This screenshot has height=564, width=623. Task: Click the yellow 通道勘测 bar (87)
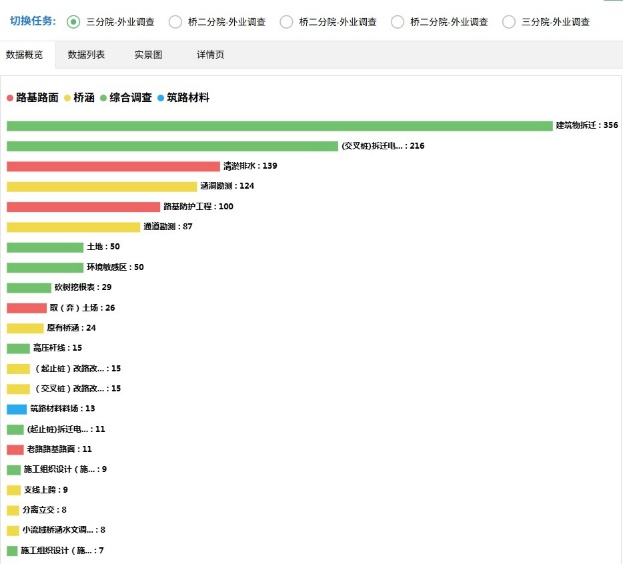[x=73, y=227]
